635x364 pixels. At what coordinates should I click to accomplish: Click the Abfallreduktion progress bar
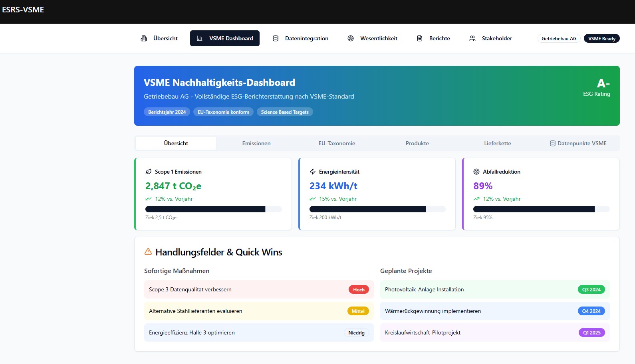pyautogui.click(x=541, y=209)
